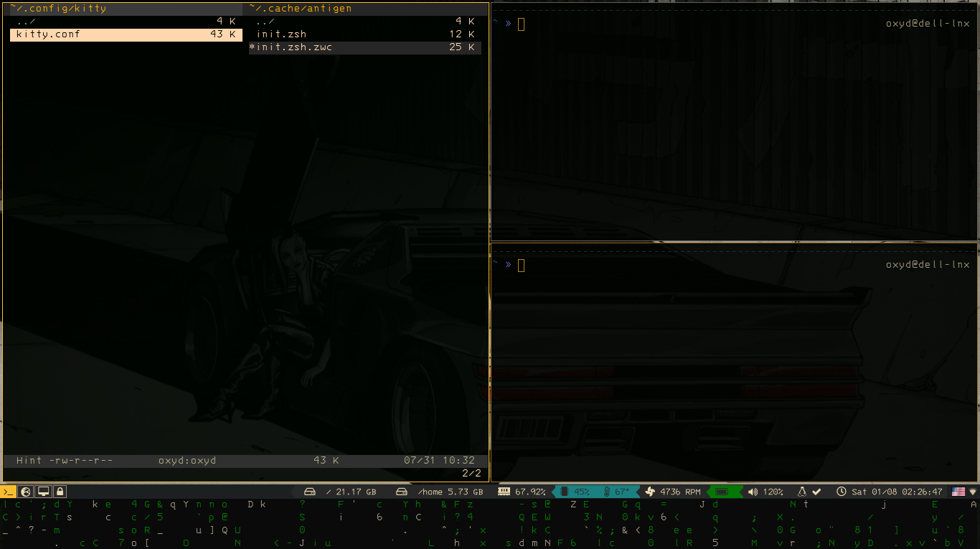The height and width of the screenshot is (549, 980).
Task: Switch to the padlock workspace icon
Action: tap(60, 492)
